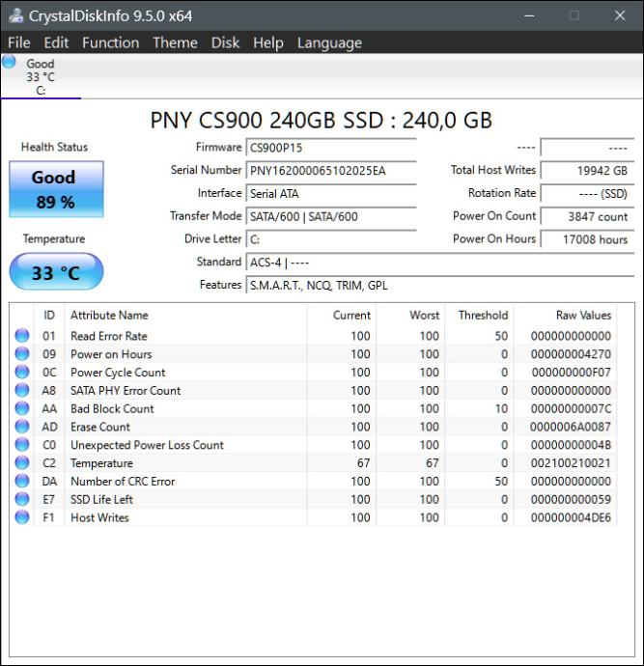Click the Worst column header
The width and height of the screenshot is (644, 666).
point(410,316)
